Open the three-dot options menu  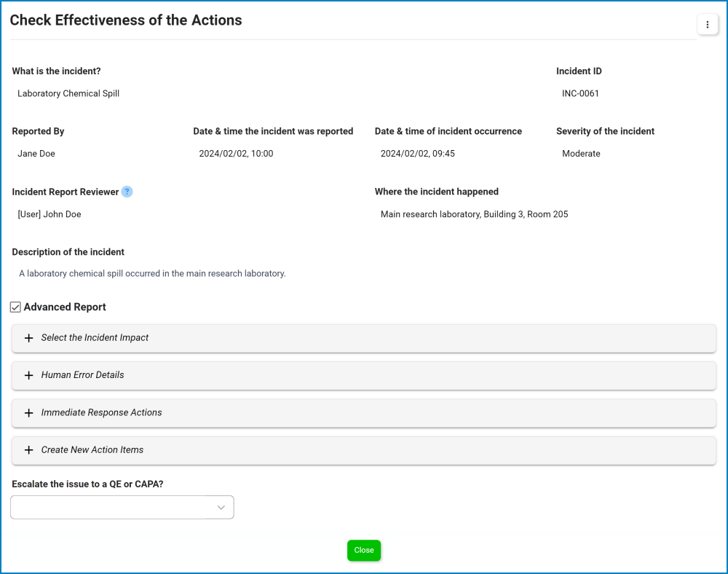(x=708, y=25)
